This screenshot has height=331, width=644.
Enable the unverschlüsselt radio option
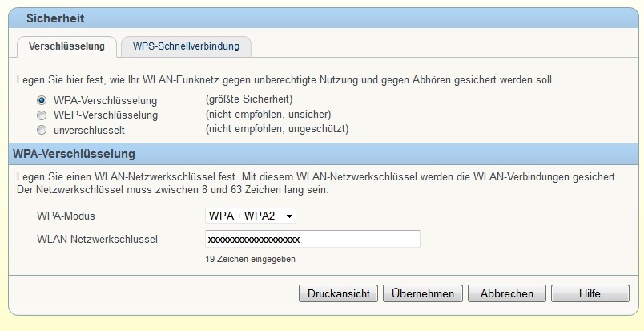point(42,129)
